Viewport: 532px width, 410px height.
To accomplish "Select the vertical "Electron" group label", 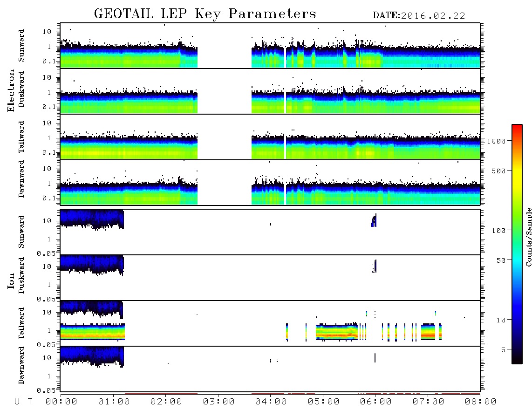I will (11, 91).
